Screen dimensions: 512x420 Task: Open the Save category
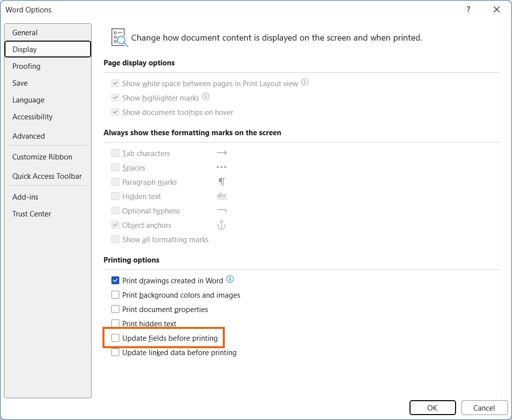pos(48,83)
